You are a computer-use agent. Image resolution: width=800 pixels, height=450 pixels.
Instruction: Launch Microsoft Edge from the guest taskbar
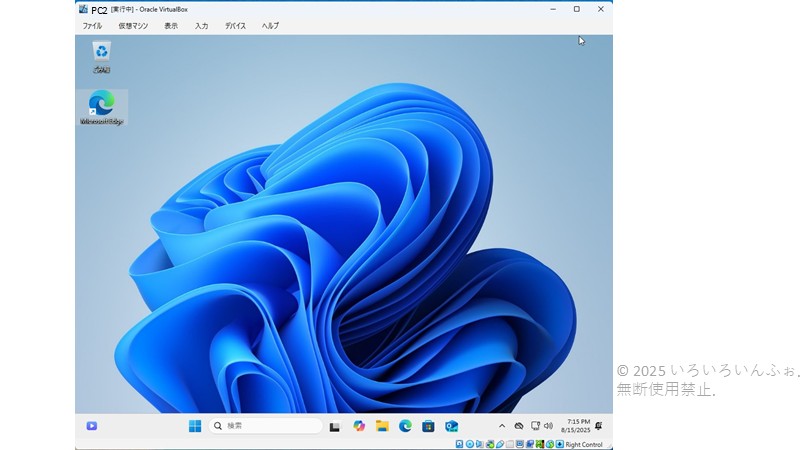click(405, 426)
